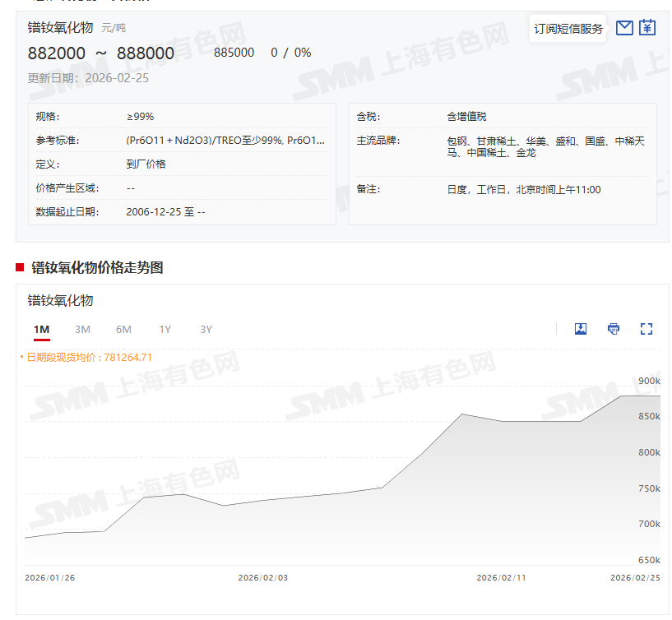Show the 3Y price trend
This screenshot has width=672, height=620.
[206, 330]
